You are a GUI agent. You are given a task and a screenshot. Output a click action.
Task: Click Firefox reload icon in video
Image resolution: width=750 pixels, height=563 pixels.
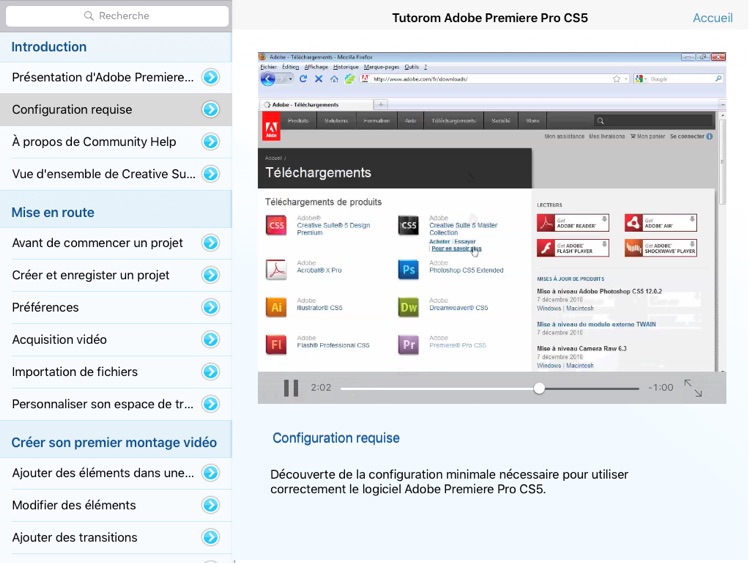tap(303, 79)
